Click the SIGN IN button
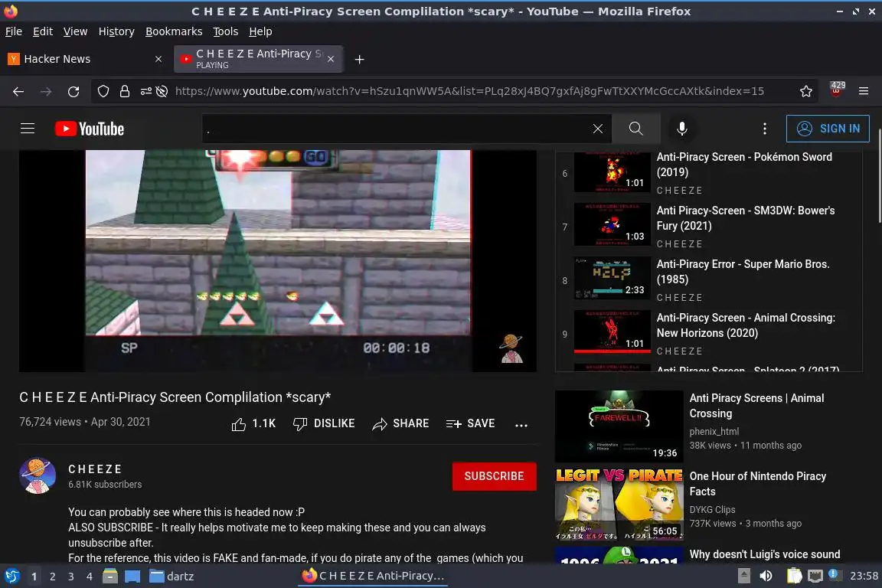The height and width of the screenshot is (588, 882). pyautogui.click(x=828, y=129)
